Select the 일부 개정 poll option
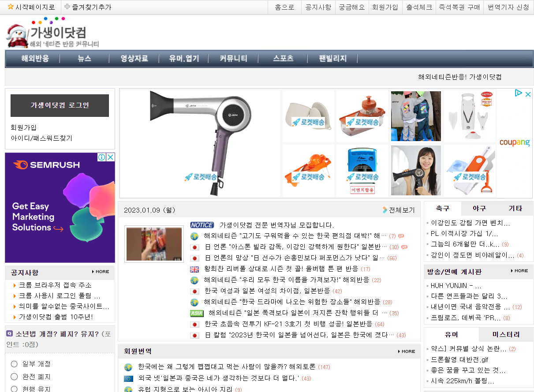Screen dimensions: 534x392 (14, 364)
